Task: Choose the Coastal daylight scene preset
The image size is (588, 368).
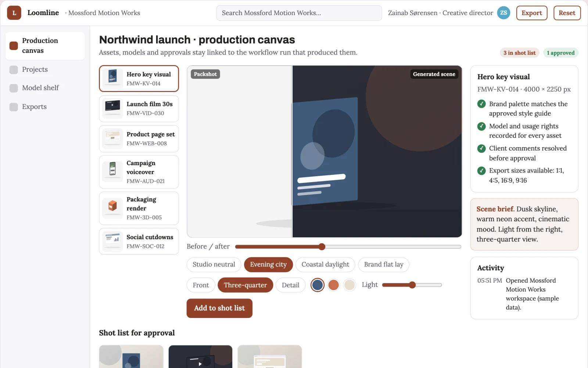Action: [x=325, y=265]
